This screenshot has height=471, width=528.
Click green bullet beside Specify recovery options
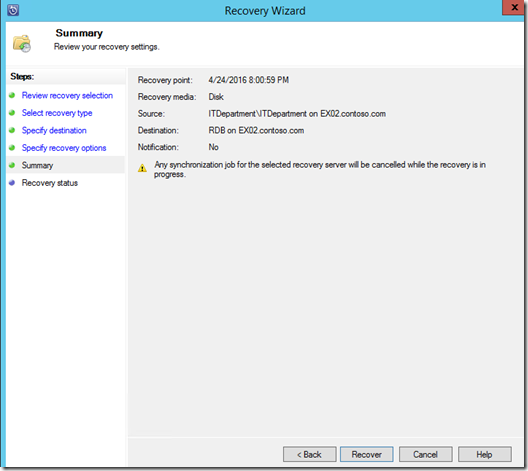coord(12,148)
